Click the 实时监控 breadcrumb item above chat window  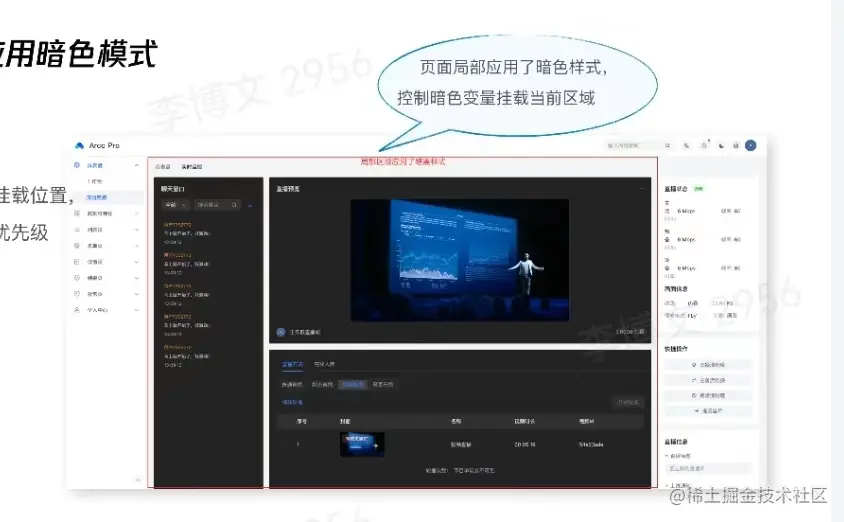[x=192, y=167]
